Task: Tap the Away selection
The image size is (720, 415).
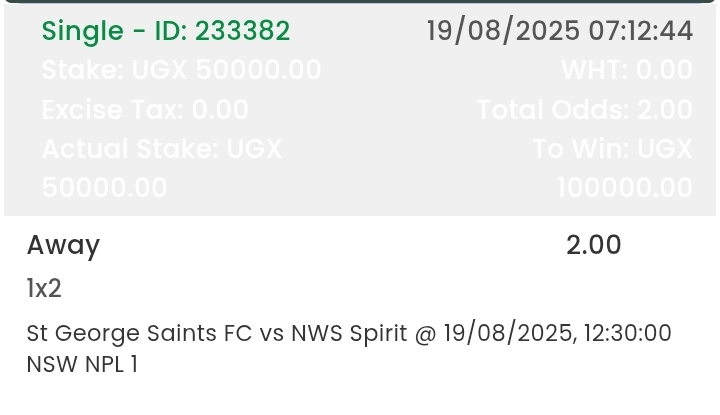Action: coord(63,245)
